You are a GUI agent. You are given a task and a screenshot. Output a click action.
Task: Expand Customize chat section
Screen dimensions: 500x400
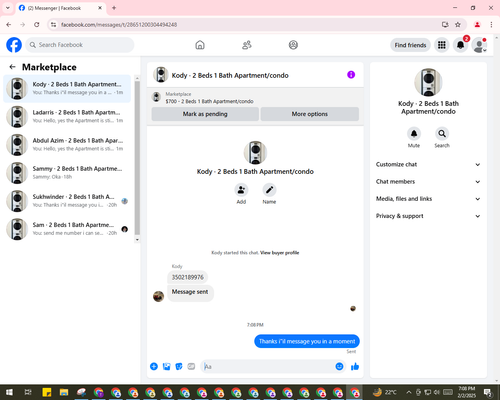pos(428,164)
